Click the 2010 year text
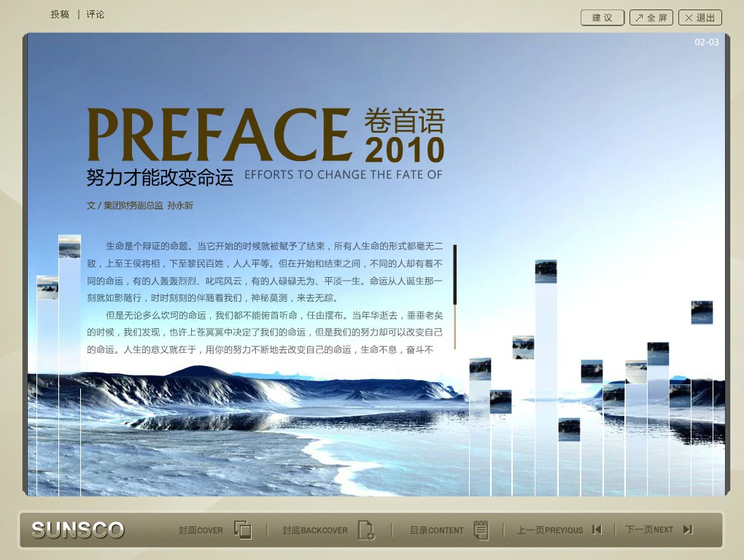Screen dimensions: 744x560 click(404, 149)
